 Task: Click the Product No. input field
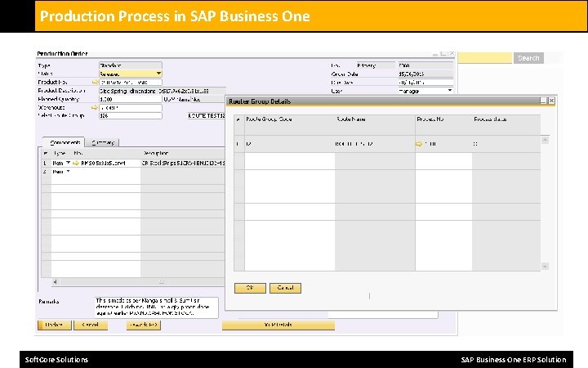point(130,83)
